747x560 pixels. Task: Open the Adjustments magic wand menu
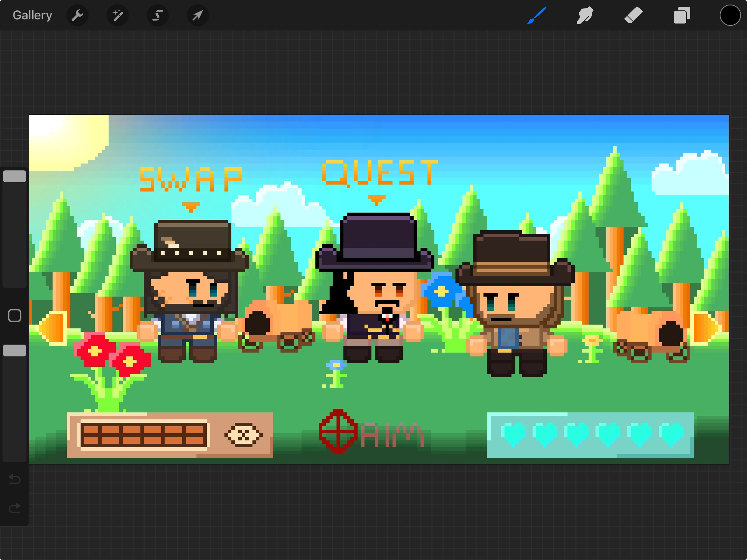tap(118, 15)
